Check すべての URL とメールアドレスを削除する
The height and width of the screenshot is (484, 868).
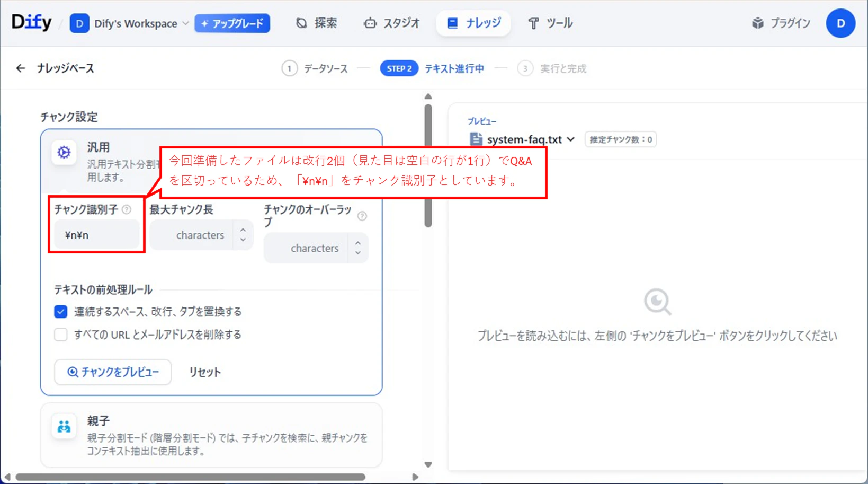click(61, 335)
